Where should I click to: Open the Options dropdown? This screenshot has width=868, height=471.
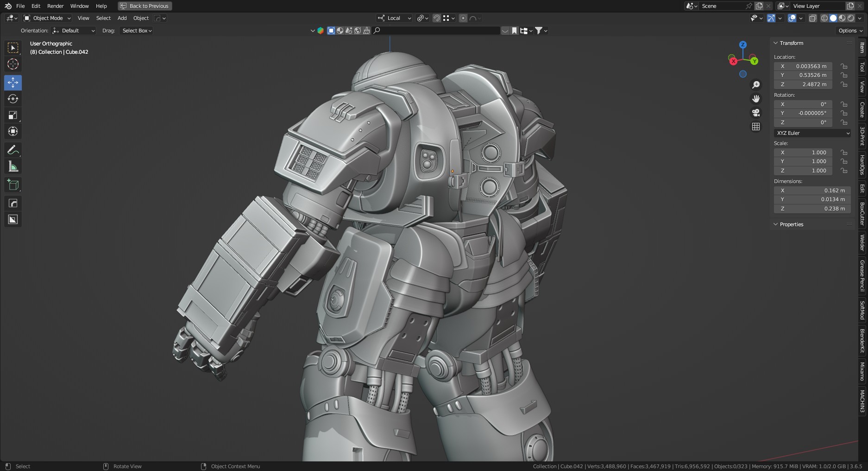(850, 31)
